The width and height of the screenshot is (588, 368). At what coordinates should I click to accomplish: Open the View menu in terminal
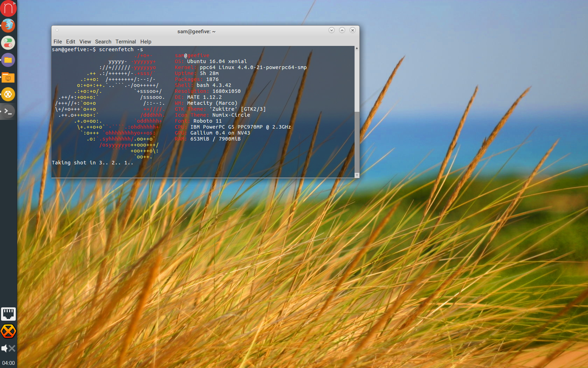click(x=85, y=42)
